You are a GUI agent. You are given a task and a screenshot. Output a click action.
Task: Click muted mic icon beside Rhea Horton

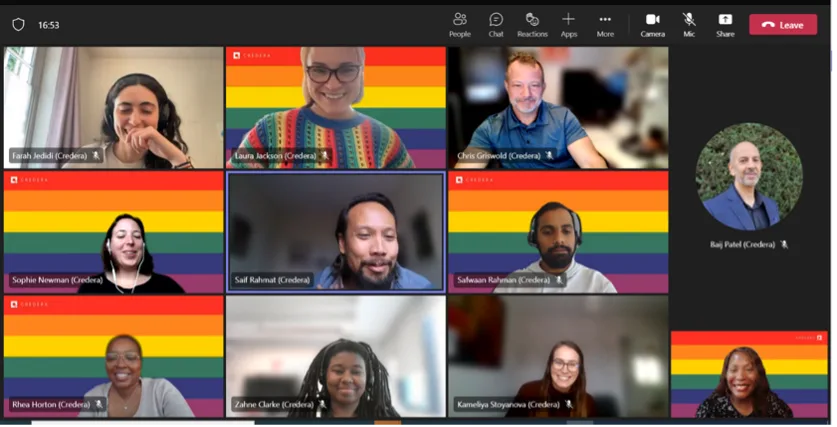coord(99,405)
